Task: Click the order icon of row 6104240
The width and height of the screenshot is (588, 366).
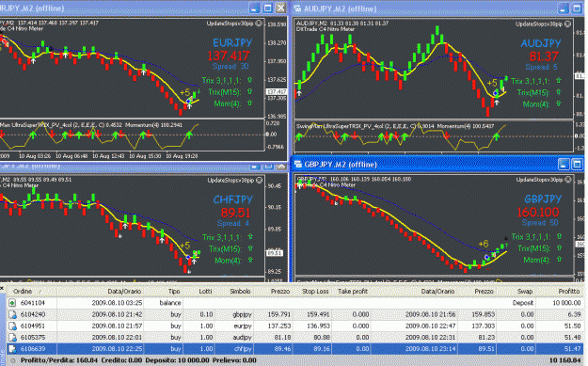Action: point(13,314)
